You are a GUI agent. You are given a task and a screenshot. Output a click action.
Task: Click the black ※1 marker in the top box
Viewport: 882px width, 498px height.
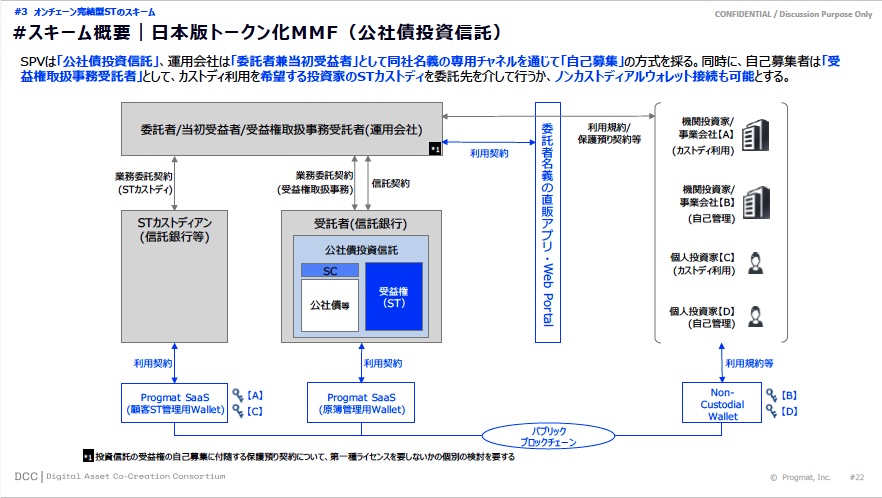[x=434, y=149]
